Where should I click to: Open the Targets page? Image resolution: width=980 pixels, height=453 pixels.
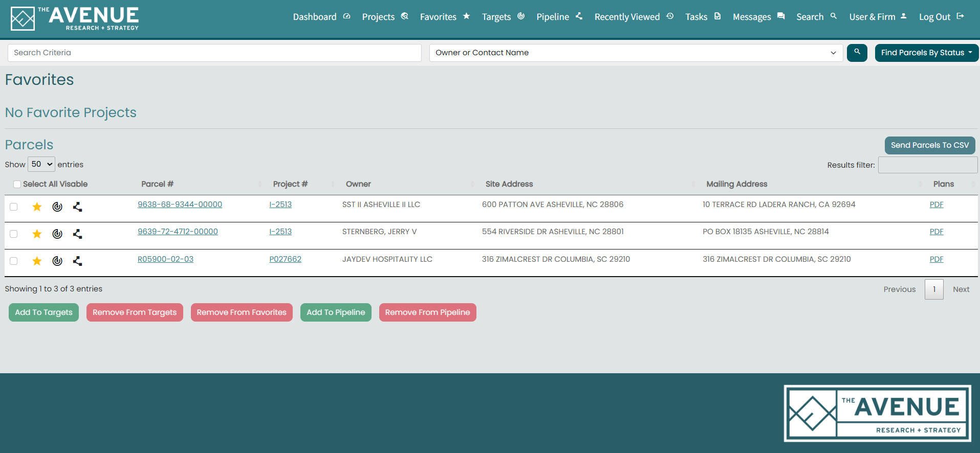pos(503,17)
